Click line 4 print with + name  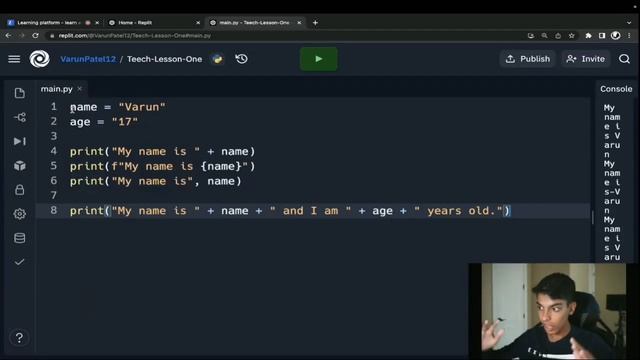pos(162,151)
